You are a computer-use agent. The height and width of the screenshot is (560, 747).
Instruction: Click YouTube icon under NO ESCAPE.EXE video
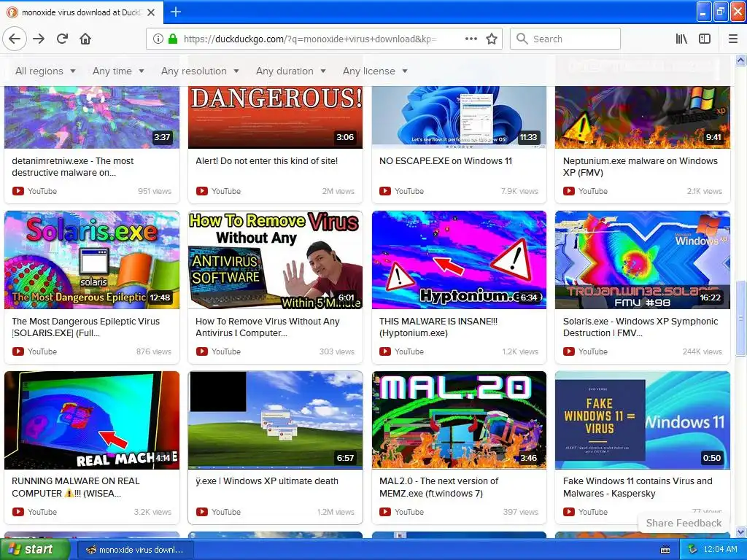tap(385, 191)
